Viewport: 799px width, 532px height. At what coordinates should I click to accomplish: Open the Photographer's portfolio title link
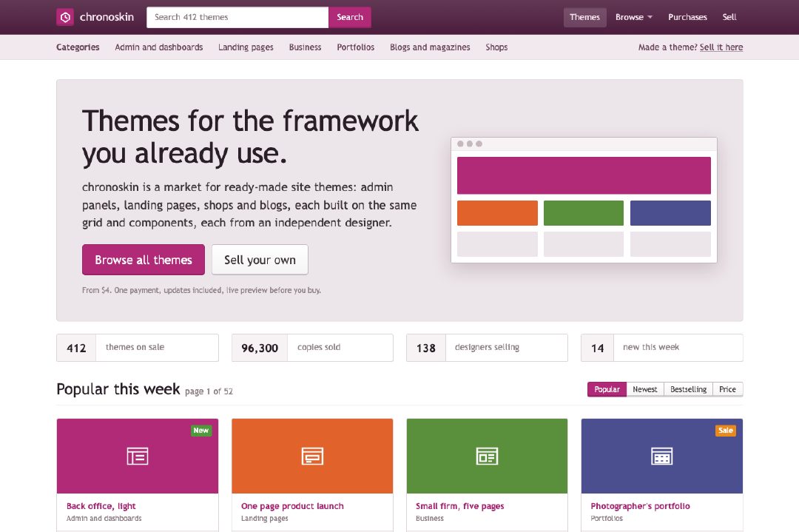pyautogui.click(x=640, y=506)
